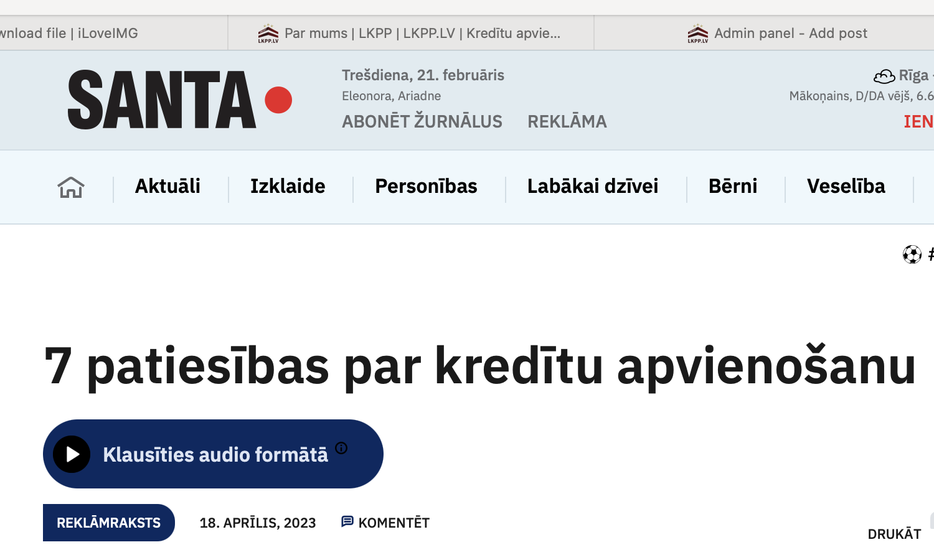Open the Izklaide section
The image size is (934, 560).
(288, 186)
